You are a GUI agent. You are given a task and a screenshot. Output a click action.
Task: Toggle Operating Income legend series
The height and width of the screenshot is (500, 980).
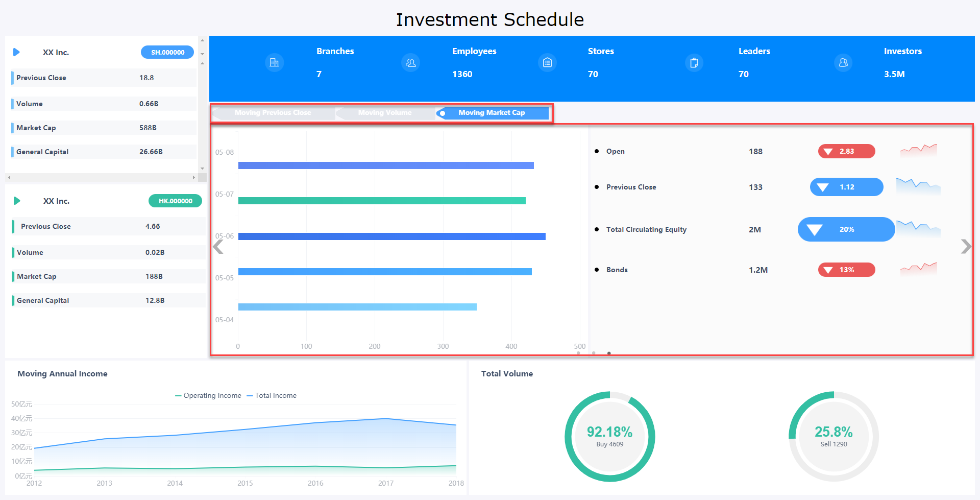coord(208,395)
